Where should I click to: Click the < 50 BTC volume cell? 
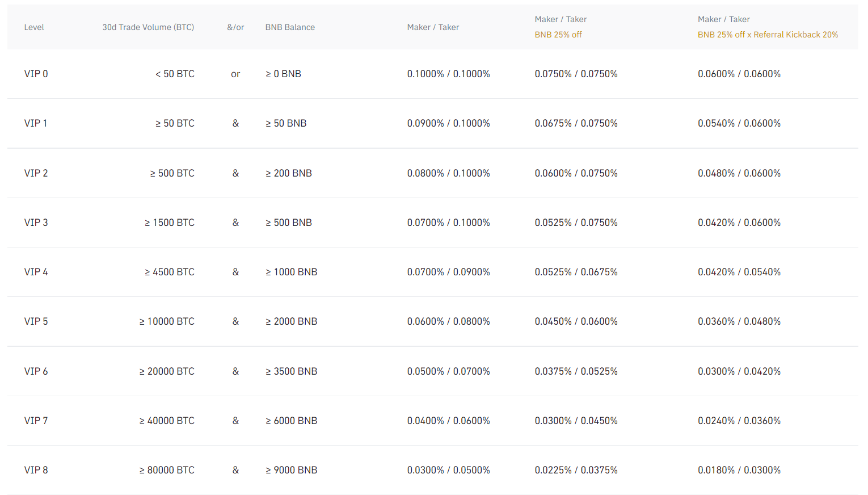pos(175,74)
